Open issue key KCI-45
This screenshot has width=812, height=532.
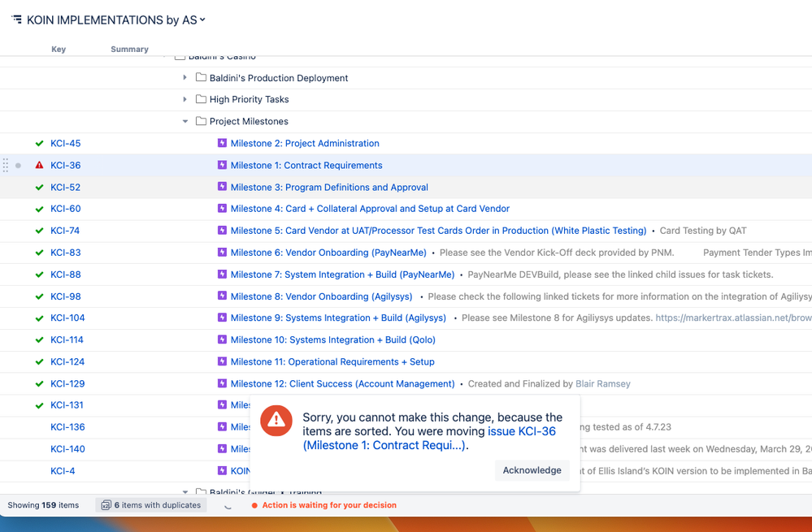[x=66, y=143]
